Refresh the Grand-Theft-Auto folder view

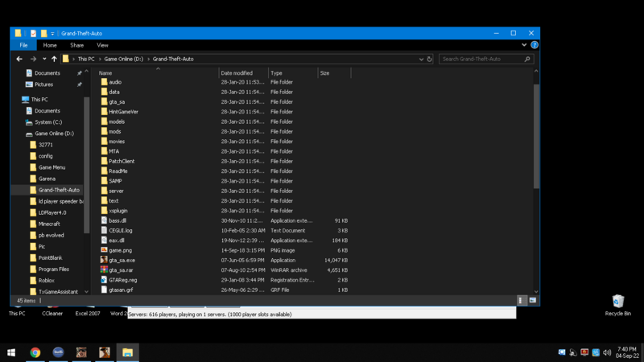pos(429,59)
